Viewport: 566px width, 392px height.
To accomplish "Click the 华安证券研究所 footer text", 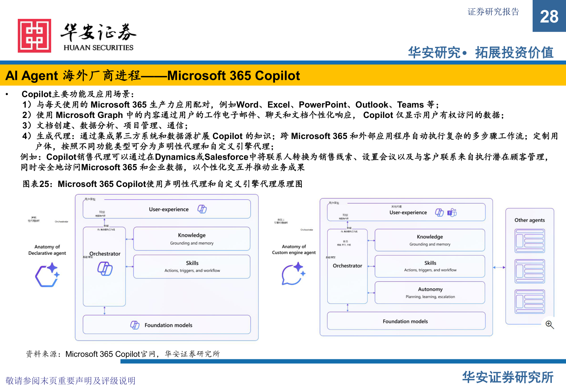I will click(508, 377).
